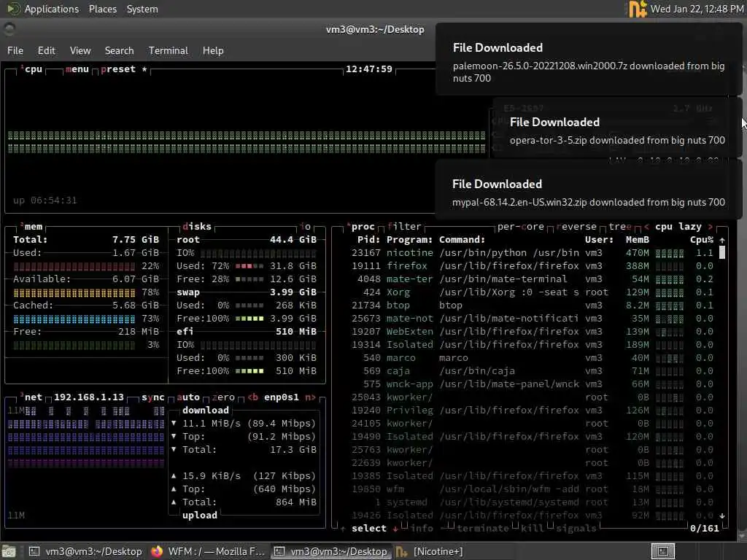Click Firefox icon in taskbar entry
The height and width of the screenshot is (560, 747).
[157, 551]
